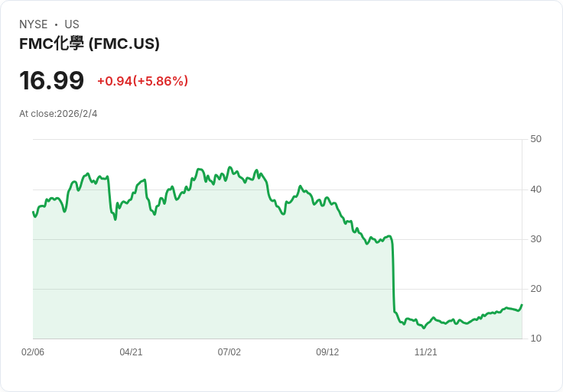Viewport: 563px width, 392px height.
Task: Click the last data point at the line's right end
Action: (522, 305)
